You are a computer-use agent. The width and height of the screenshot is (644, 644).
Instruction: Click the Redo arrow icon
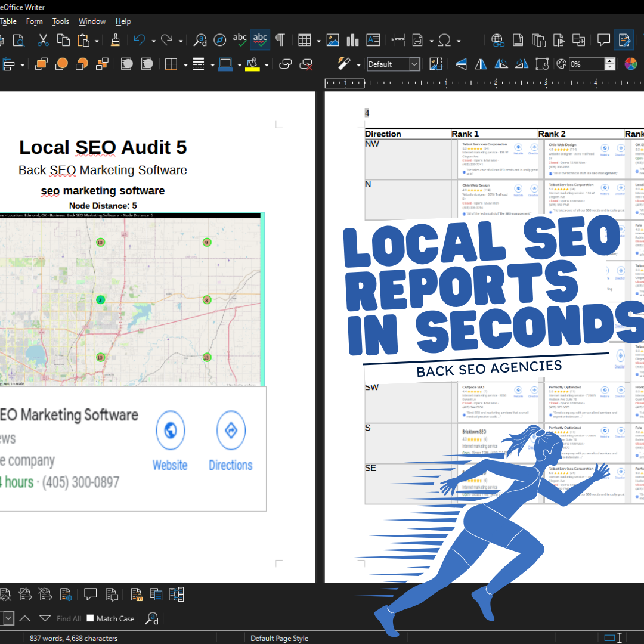pyautogui.click(x=167, y=41)
